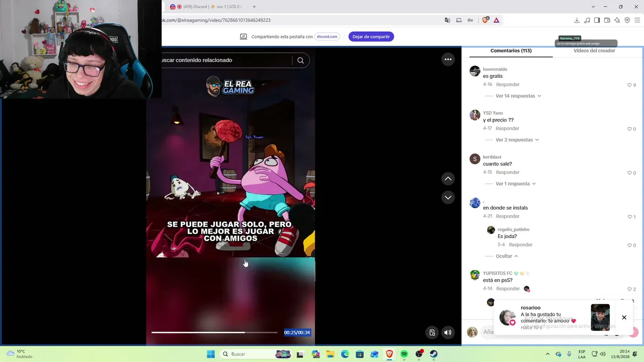This screenshot has height=362, width=644.
Task: Click the related content search field
Action: [x=225, y=60]
